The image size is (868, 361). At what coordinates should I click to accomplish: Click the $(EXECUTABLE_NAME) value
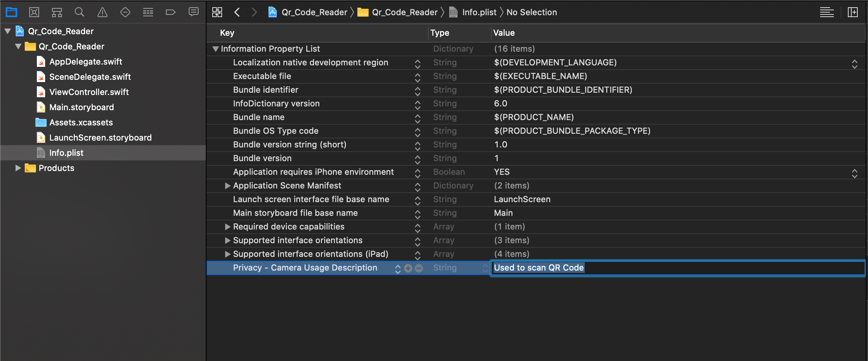(x=540, y=76)
